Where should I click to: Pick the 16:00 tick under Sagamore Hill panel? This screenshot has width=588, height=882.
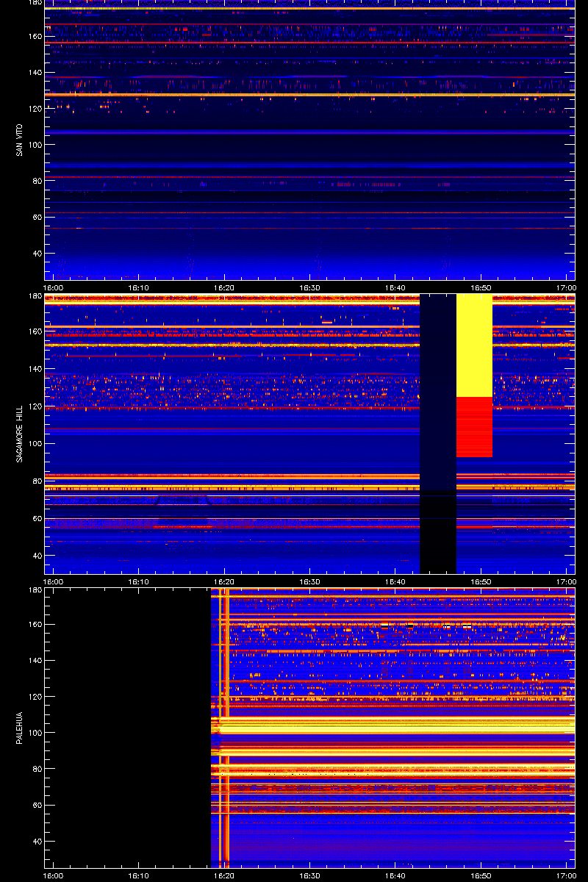coord(53,582)
